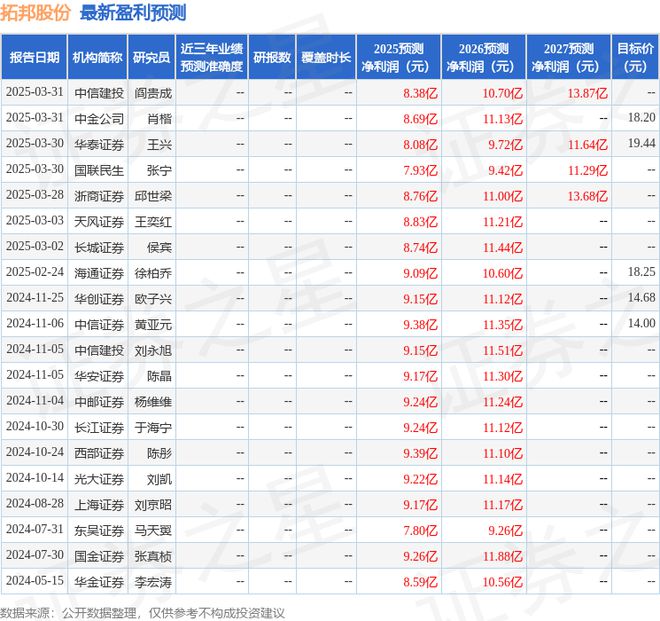
Task: Click analyst name 张宁
Action: click(x=160, y=170)
